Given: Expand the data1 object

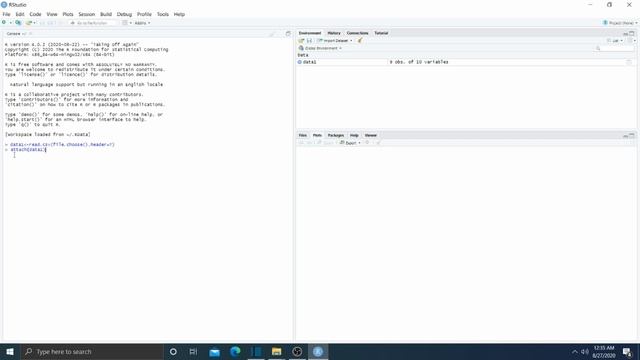Looking at the screenshot, I should tap(300, 62).
